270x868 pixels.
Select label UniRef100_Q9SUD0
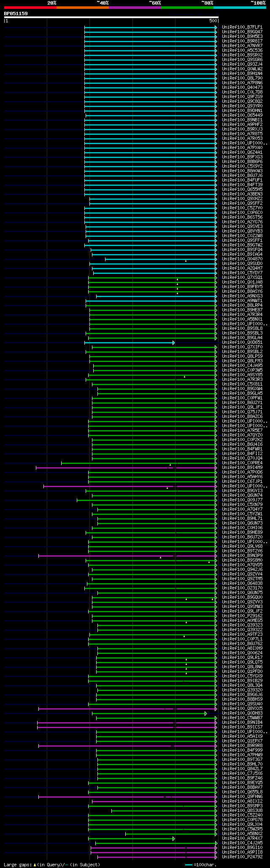coord(242,264)
